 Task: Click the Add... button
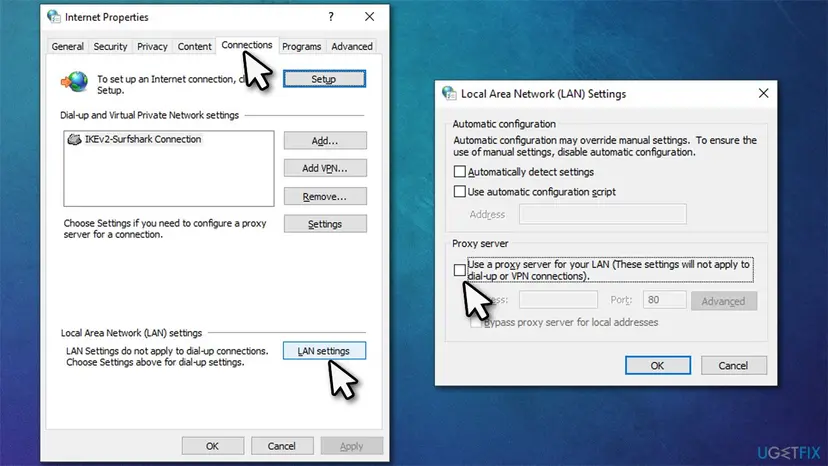[325, 141]
